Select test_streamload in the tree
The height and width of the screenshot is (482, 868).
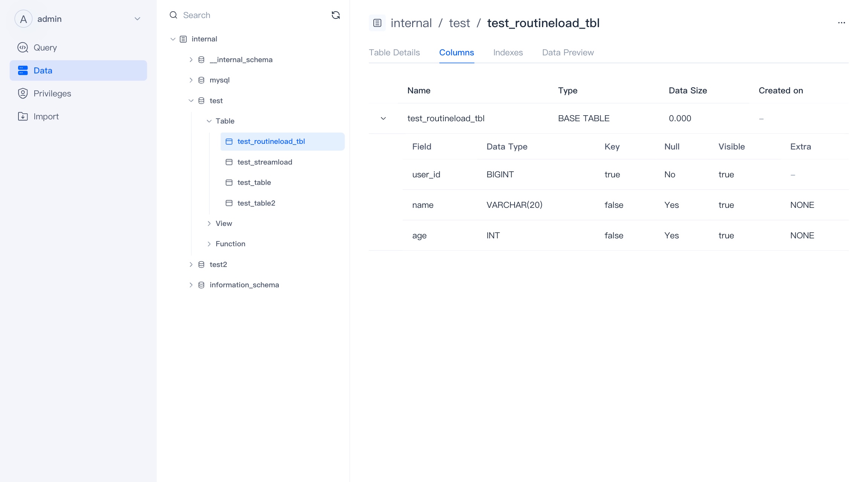[264, 162]
